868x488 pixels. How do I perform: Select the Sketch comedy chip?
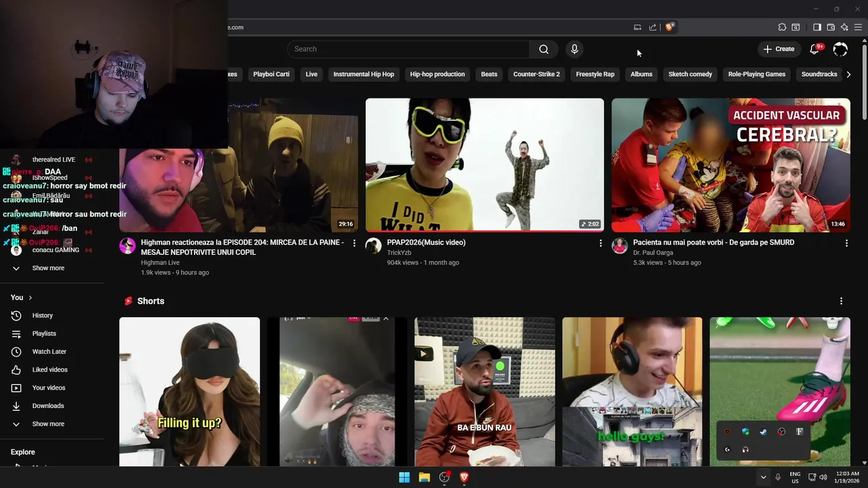pos(690,75)
